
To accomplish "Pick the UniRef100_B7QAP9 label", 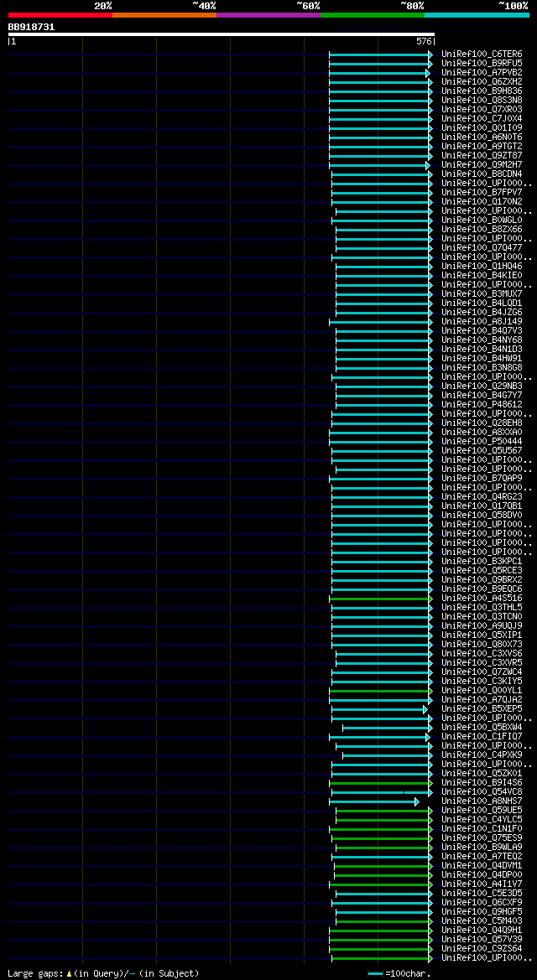I will click(x=482, y=479).
